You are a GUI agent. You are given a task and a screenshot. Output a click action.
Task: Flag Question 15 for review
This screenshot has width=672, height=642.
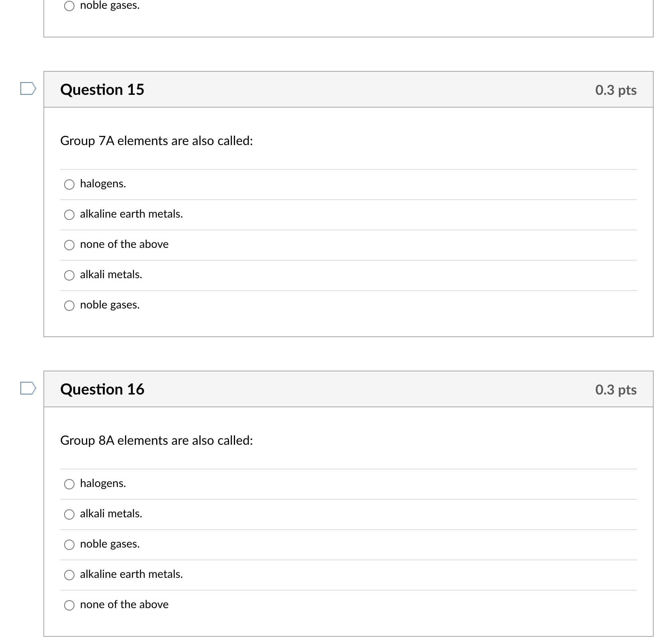coord(28,89)
